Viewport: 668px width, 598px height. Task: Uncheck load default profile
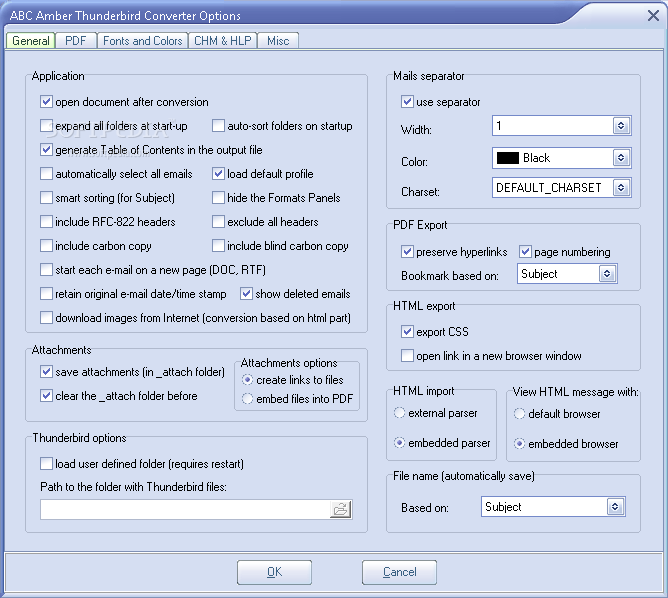tap(218, 174)
